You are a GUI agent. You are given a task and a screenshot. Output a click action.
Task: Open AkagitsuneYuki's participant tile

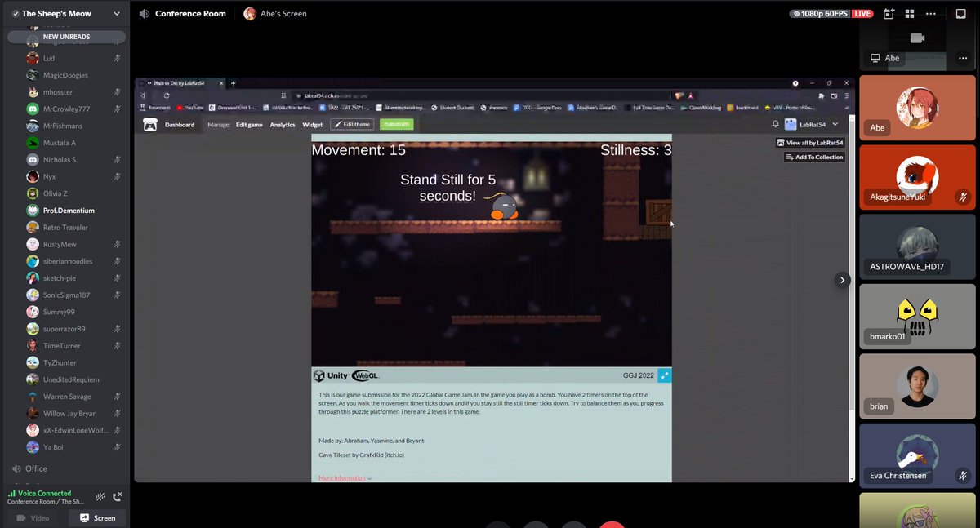click(x=917, y=178)
